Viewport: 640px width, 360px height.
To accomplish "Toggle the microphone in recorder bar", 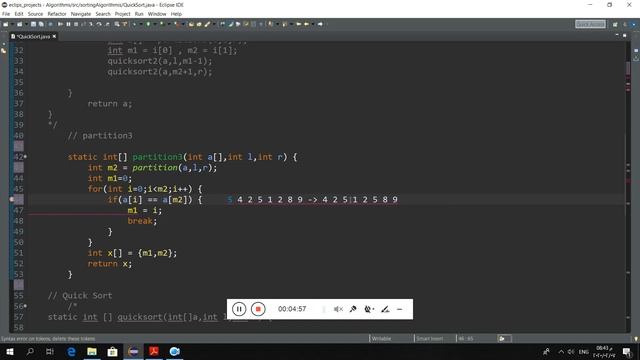I will (x=353, y=309).
